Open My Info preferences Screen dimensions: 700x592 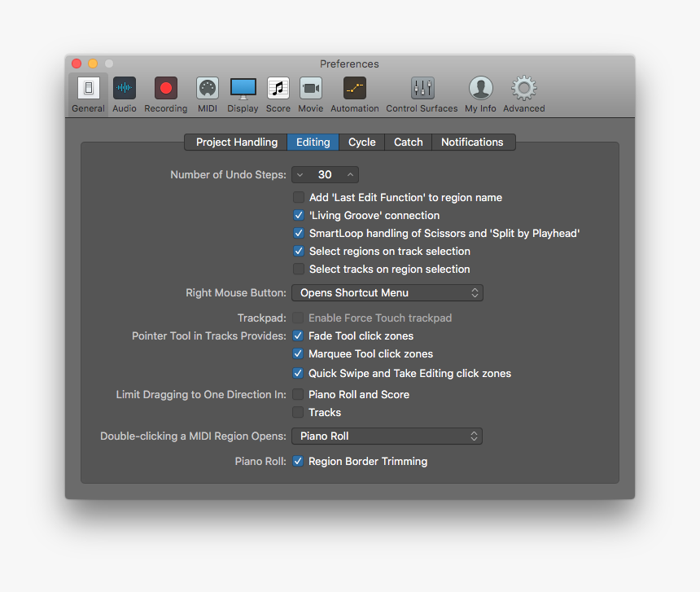point(480,90)
